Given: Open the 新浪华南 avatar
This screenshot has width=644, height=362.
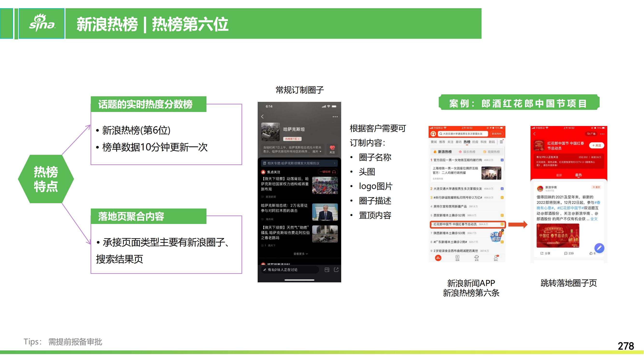Looking at the screenshot, I should pyautogui.click(x=540, y=188).
